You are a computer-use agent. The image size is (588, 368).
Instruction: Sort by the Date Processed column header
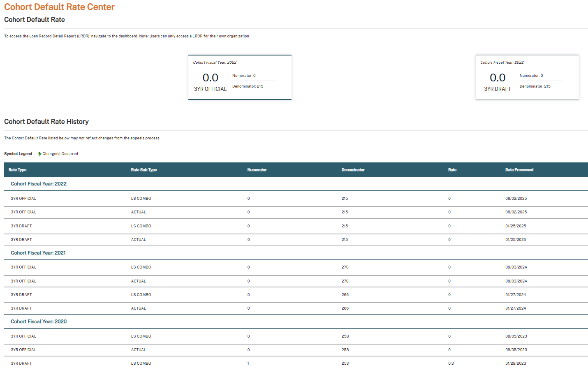[x=519, y=170]
